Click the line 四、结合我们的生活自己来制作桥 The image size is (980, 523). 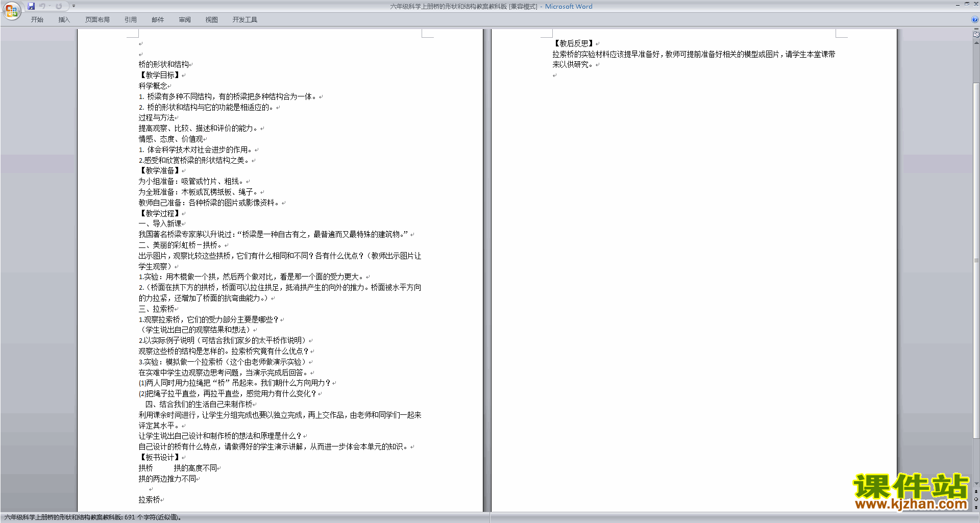(199, 404)
